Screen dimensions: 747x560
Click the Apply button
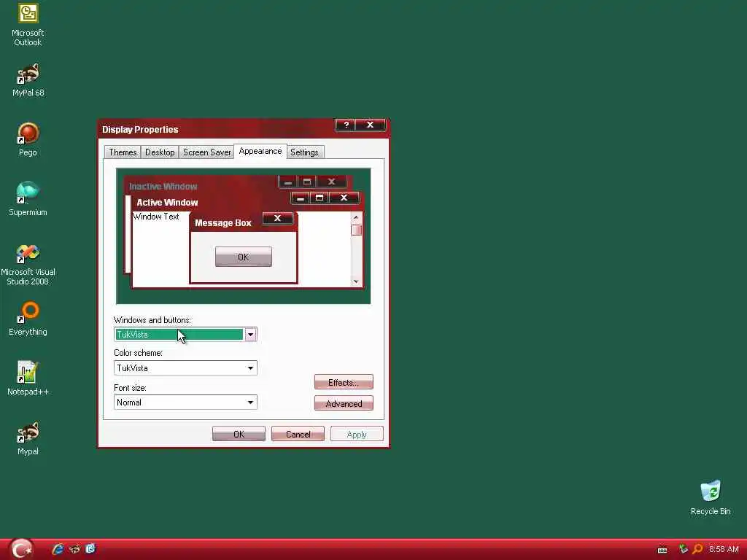coord(357,435)
